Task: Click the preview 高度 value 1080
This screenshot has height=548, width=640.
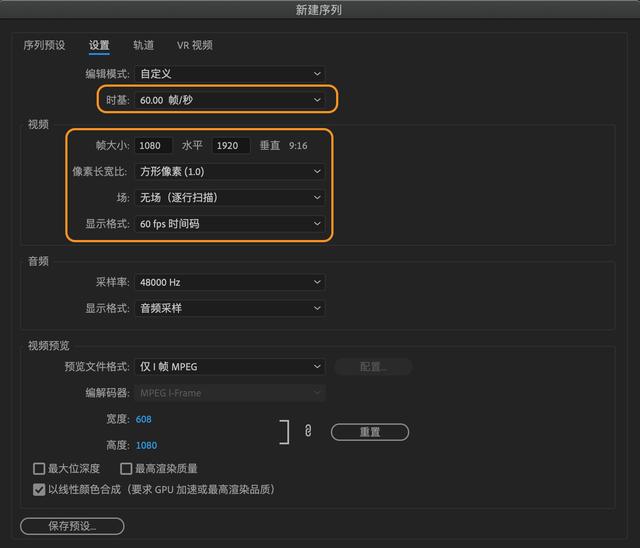Action: tap(147, 446)
